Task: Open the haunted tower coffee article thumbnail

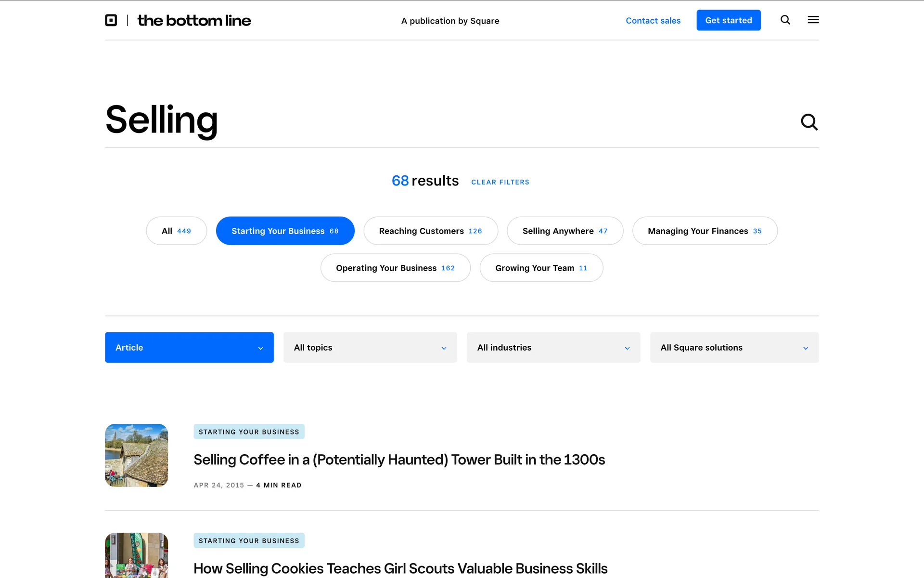Action: click(137, 455)
